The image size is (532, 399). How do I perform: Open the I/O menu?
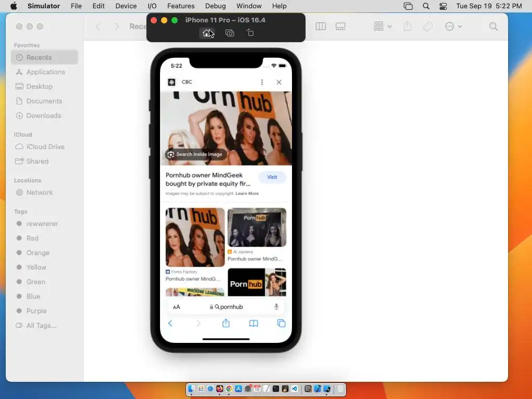152,6
